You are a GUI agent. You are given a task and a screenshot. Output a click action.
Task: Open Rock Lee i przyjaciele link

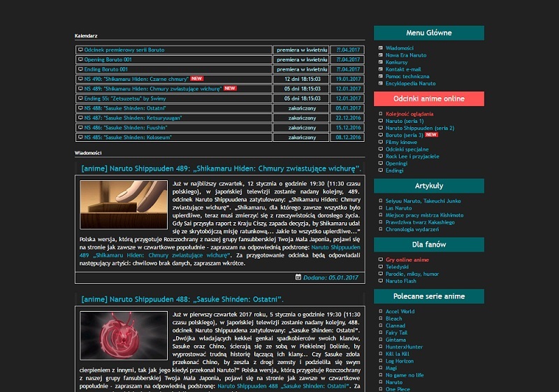pos(412,157)
